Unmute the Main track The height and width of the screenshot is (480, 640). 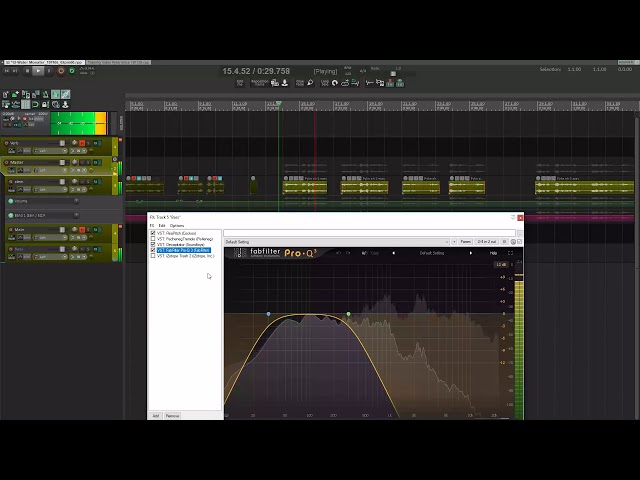click(82, 230)
